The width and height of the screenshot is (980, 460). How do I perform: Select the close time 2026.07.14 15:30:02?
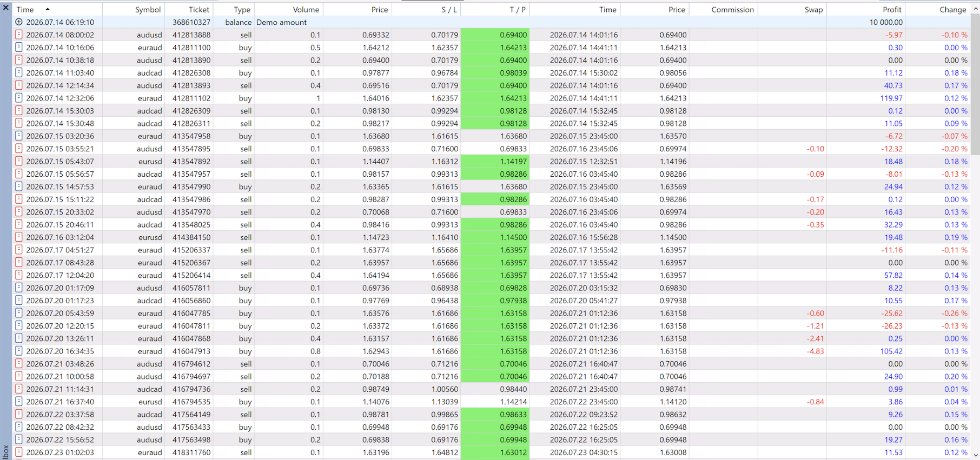pos(584,73)
